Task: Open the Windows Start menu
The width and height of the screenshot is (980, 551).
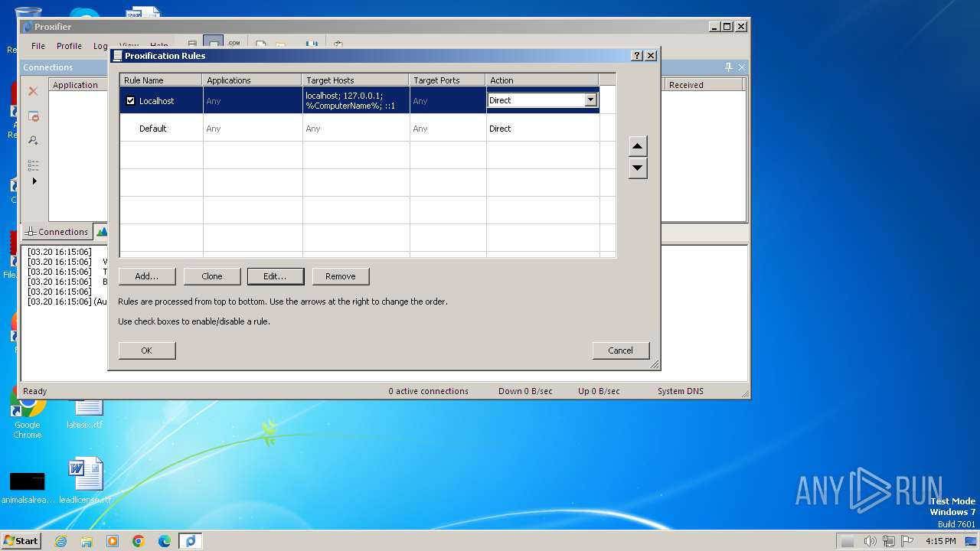Action: click(x=21, y=540)
